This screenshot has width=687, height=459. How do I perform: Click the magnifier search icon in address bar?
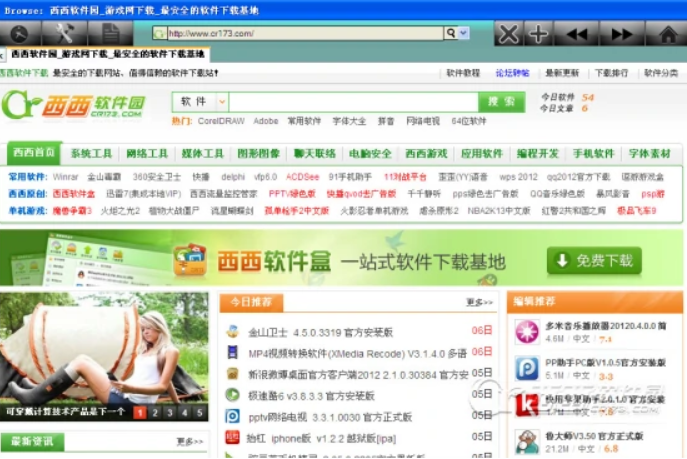pyautogui.click(x=450, y=33)
